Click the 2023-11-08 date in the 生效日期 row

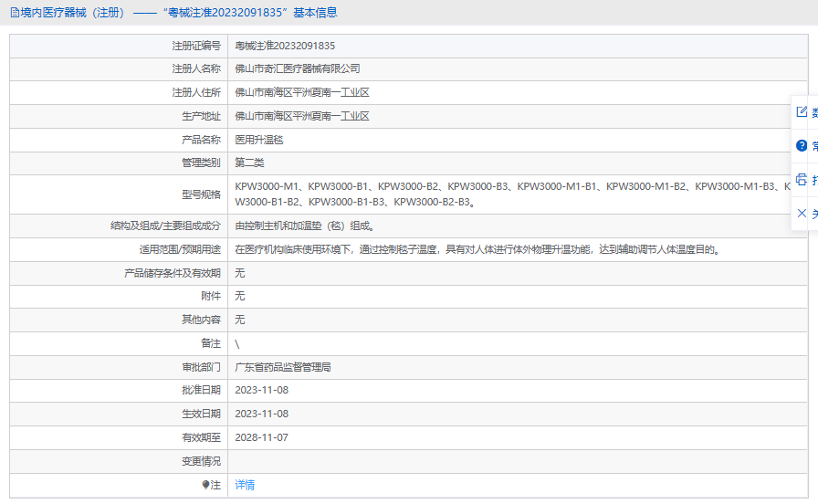tap(261, 414)
